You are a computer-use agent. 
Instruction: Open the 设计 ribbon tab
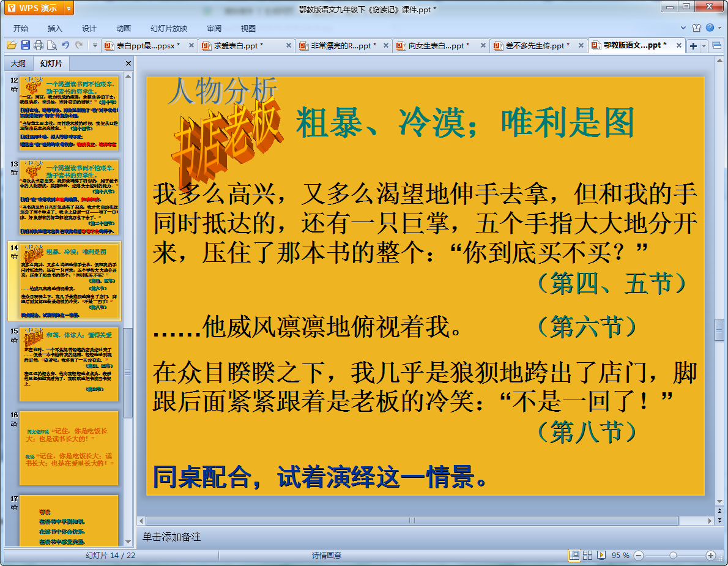(89, 28)
